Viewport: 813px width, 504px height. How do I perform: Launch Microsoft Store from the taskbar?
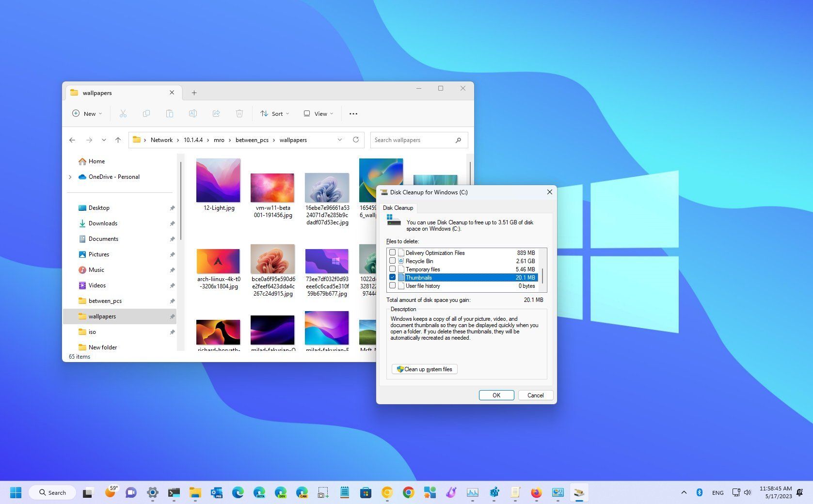366,492
